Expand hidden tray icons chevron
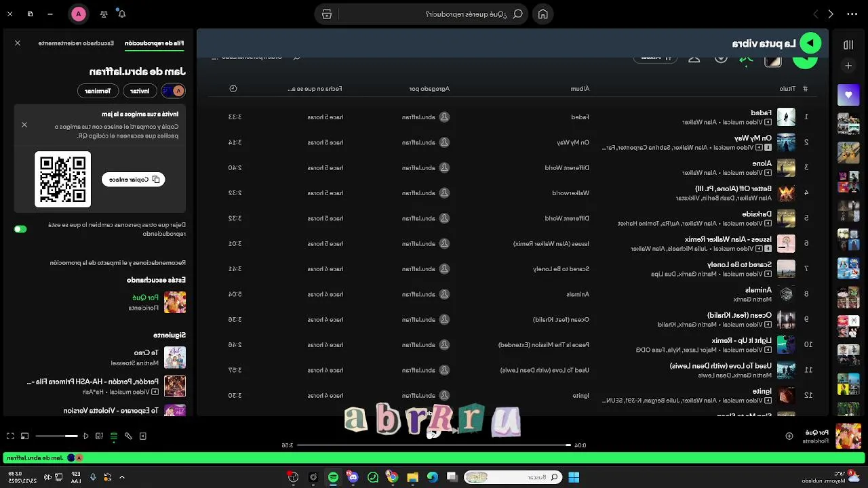Viewport: 868px width, 488px height. [122, 477]
